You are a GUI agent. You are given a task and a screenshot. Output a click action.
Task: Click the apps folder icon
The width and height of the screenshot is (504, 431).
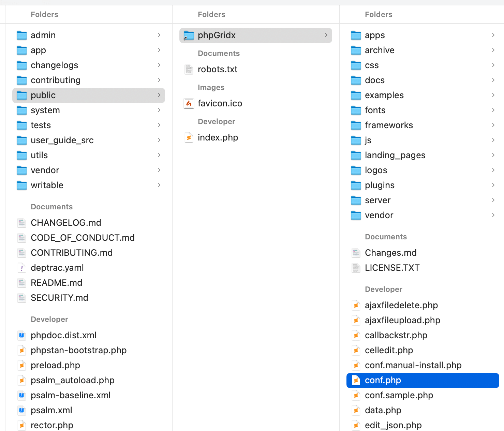pyautogui.click(x=356, y=35)
